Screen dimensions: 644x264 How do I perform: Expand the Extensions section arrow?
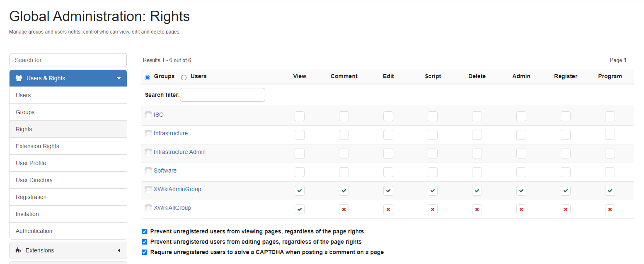(119, 250)
